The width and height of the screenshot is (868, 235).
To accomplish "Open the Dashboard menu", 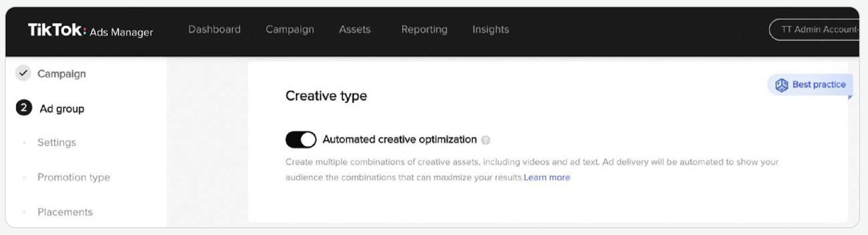I will pos(214,29).
